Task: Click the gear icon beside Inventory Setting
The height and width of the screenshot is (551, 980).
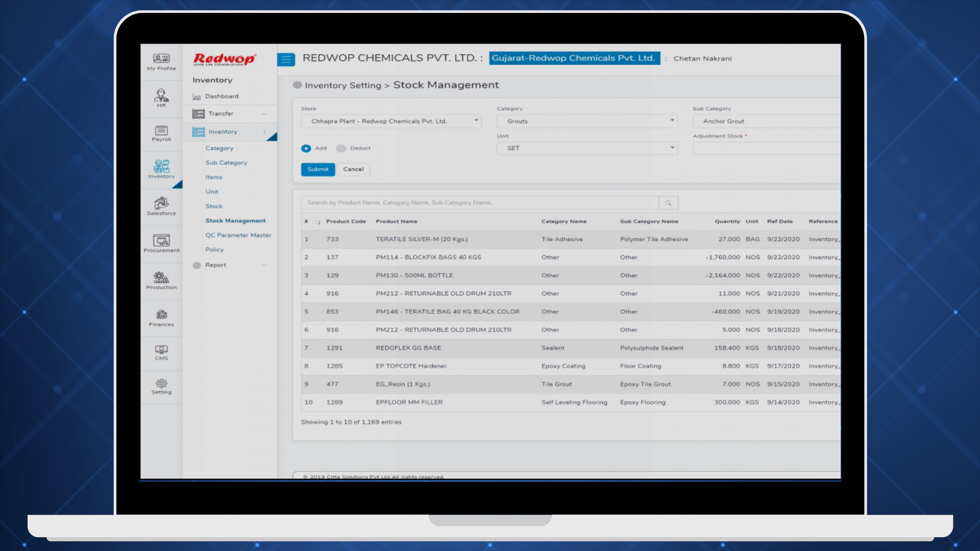Action: [x=297, y=85]
